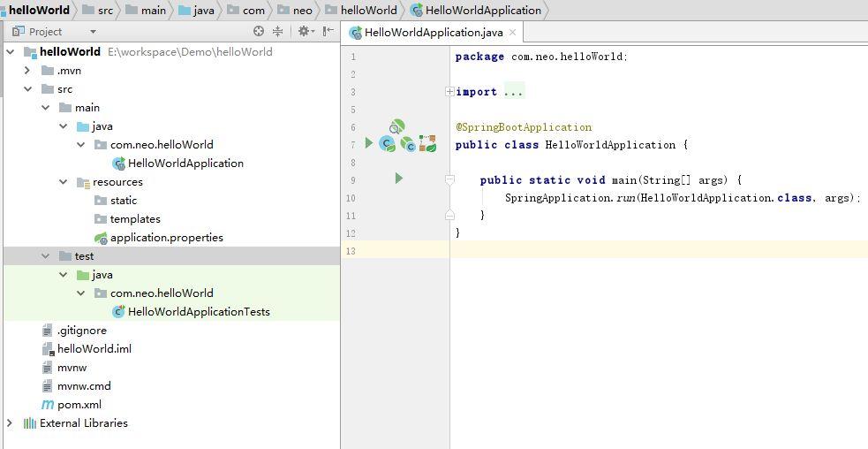Collapse the java folder under main
Screen dimensions: 868x449
pos(63,126)
